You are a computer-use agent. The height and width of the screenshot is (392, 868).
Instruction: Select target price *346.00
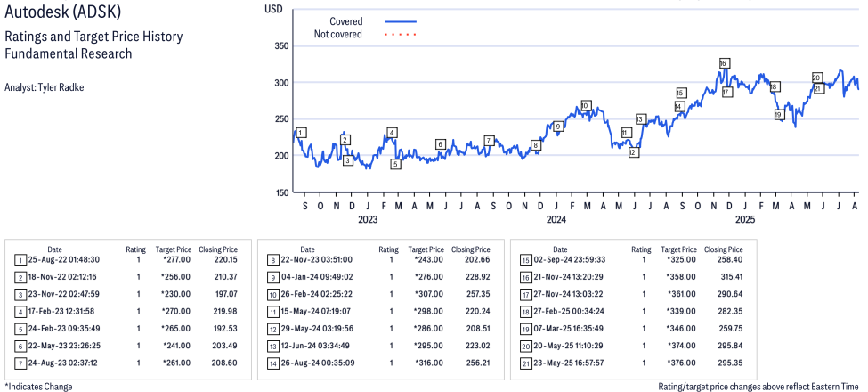click(x=682, y=329)
